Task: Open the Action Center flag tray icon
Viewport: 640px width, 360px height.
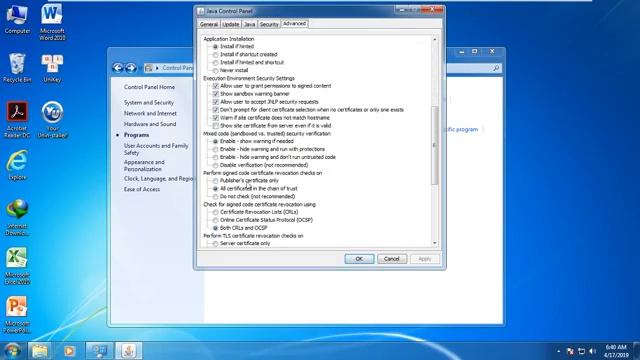Action: (570, 351)
